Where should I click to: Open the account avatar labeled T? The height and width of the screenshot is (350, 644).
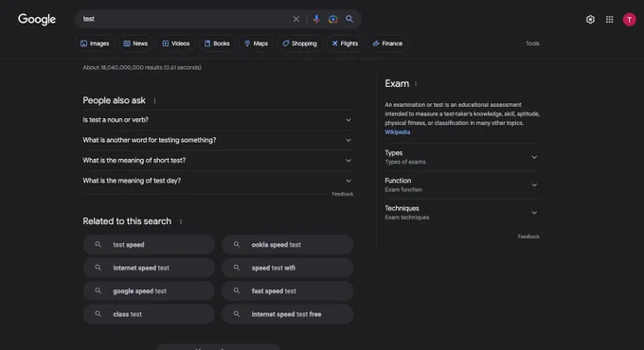click(x=629, y=19)
